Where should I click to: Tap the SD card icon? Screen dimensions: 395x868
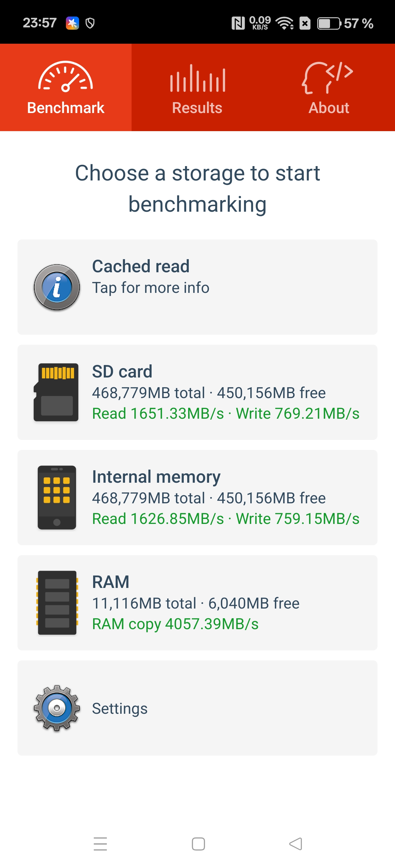pos(56,392)
